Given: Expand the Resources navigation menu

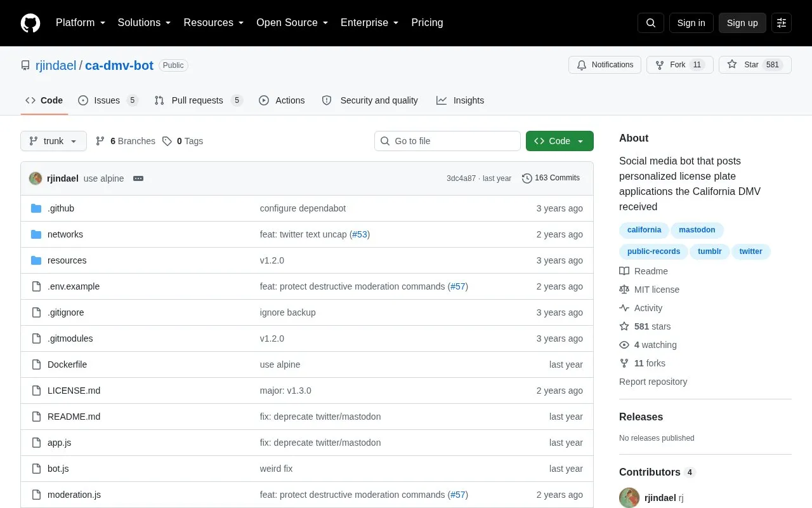Looking at the screenshot, I should 213,23.
